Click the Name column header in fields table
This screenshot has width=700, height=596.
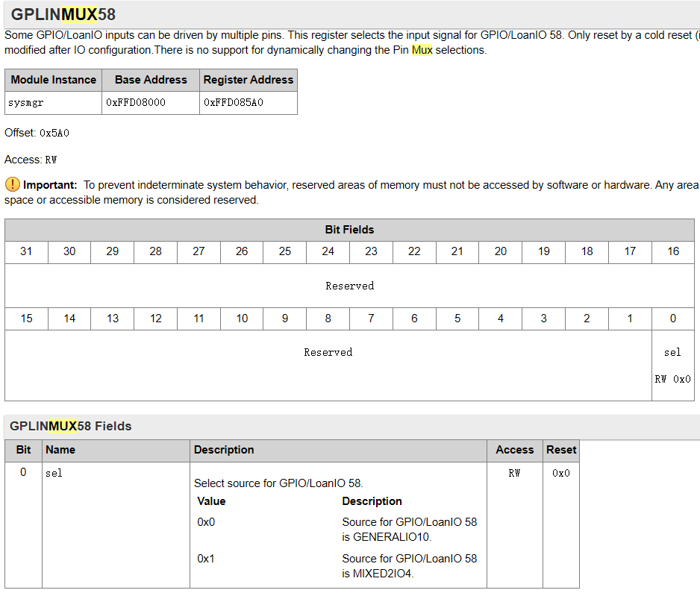pyautogui.click(x=116, y=450)
